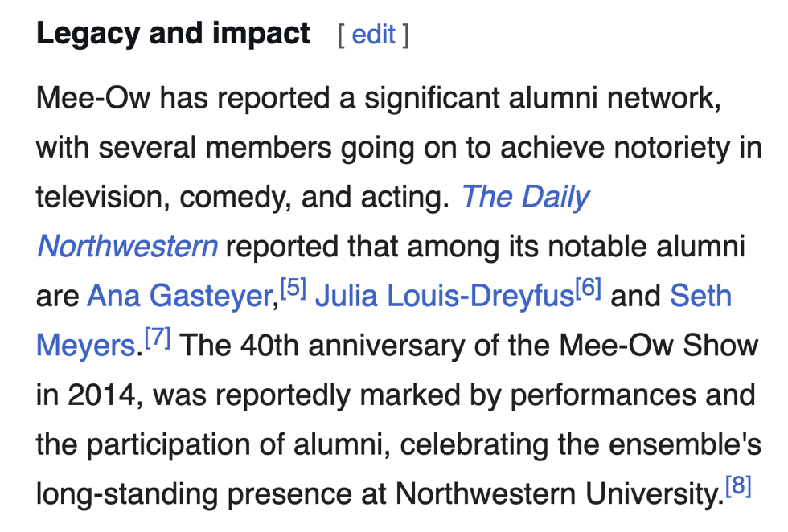Follow the Julia Louis-Dreyfus link
Screen dimensions: 788x532
(445, 296)
